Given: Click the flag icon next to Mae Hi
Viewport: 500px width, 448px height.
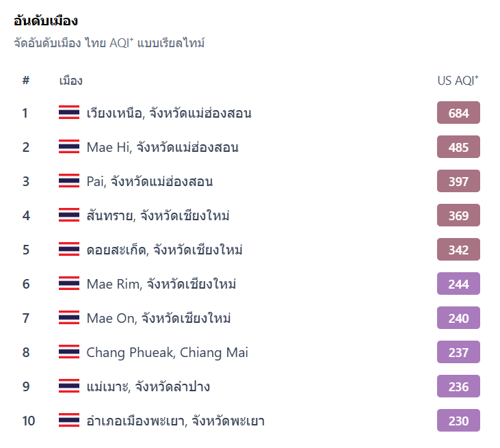Looking at the screenshot, I should (69, 147).
